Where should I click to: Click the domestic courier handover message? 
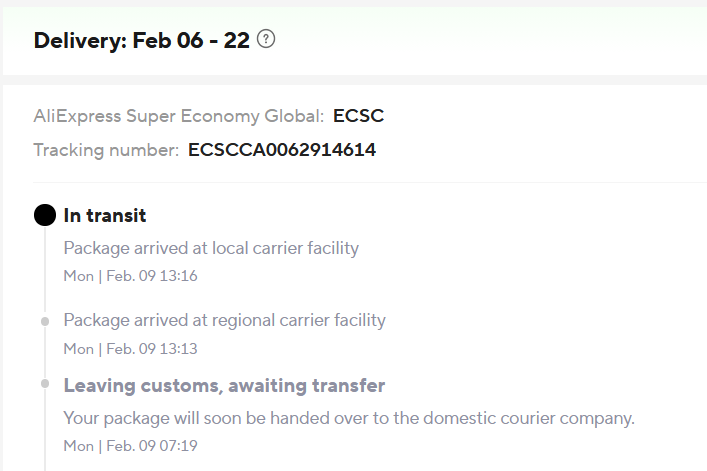(349, 417)
